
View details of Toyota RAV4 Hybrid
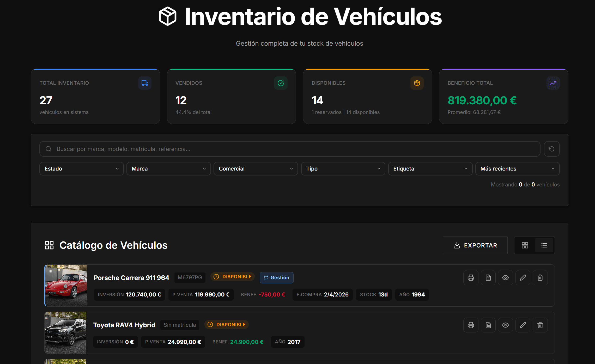click(505, 325)
